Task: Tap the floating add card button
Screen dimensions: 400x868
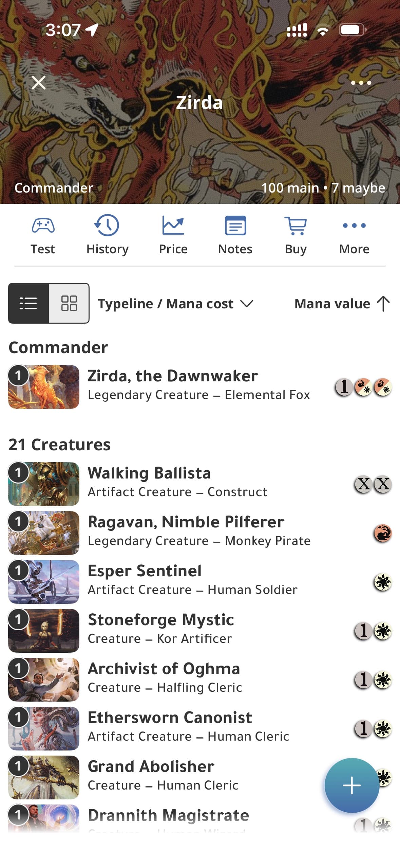Action: tap(352, 785)
